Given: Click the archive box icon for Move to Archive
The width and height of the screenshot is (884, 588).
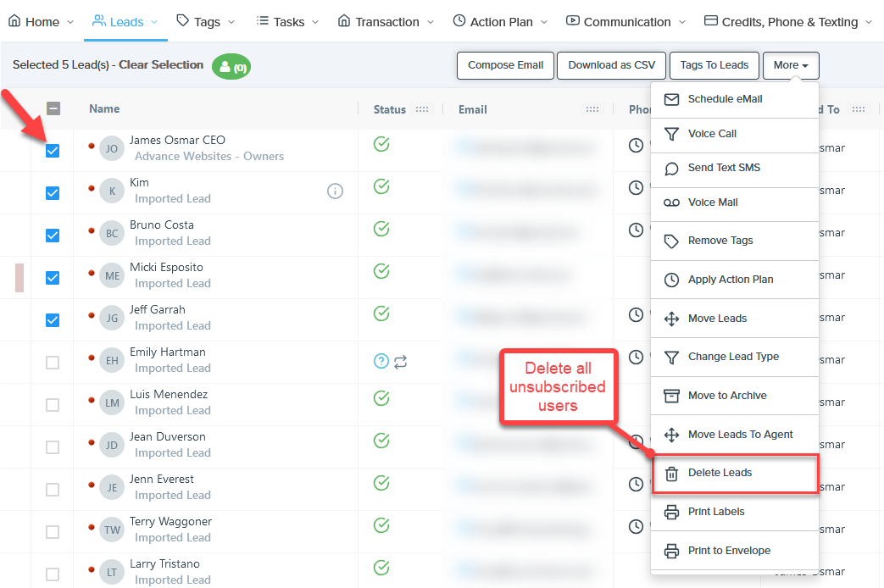Looking at the screenshot, I should tap(671, 396).
